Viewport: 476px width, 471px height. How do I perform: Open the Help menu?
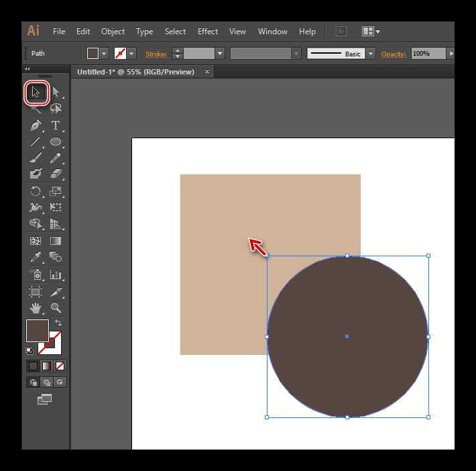[307, 32]
